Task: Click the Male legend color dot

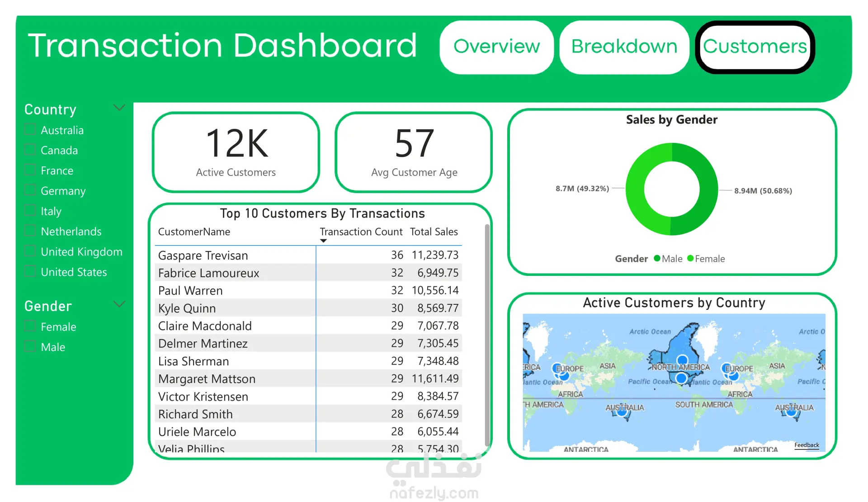Action: click(657, 259)
